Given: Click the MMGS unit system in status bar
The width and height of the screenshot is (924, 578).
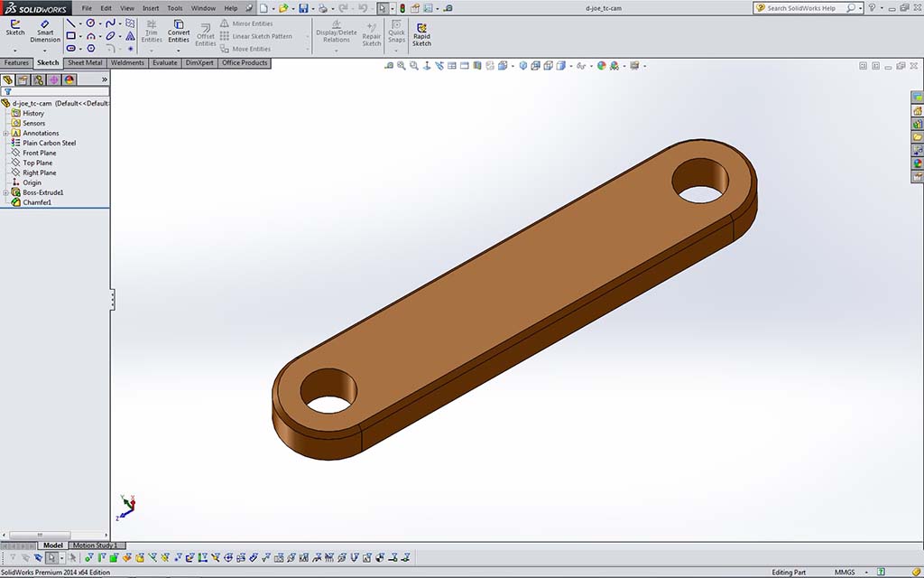Looking at the screenshot, I should [x=845, y=572].
